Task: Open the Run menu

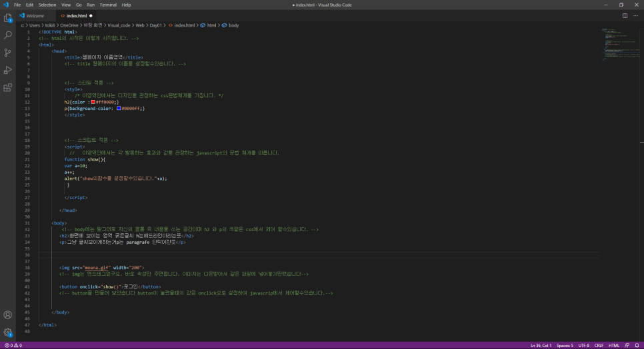Action: (91, 5)
